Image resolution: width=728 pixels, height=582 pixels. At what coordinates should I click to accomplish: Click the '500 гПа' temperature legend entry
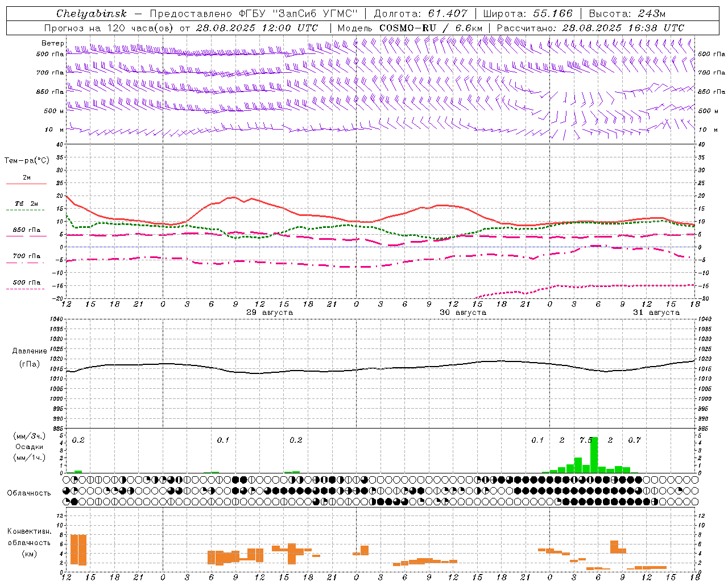tap(27, 282)
